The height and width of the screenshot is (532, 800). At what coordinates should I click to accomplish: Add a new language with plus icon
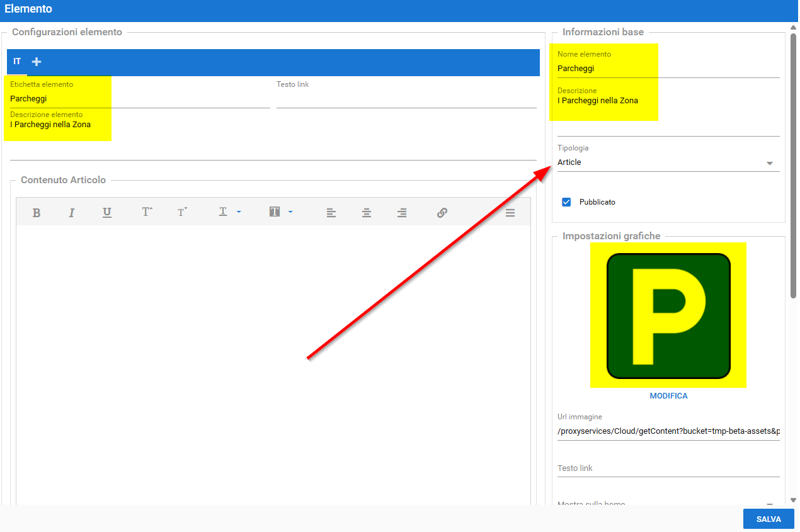(37, 62)
